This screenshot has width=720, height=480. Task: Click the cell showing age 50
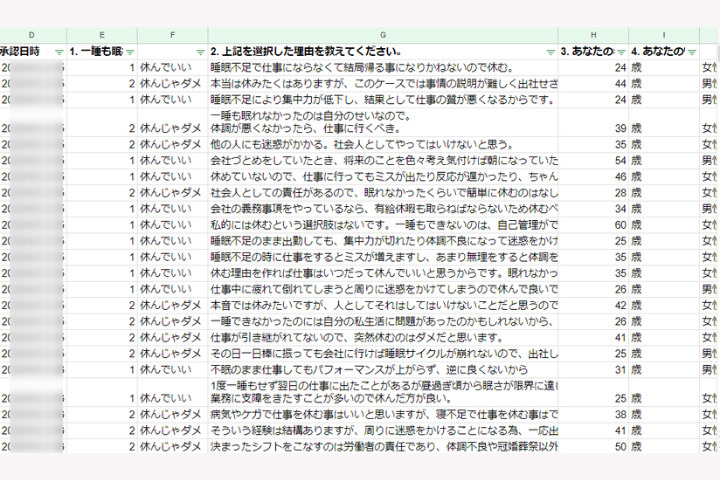click(593, 446)
